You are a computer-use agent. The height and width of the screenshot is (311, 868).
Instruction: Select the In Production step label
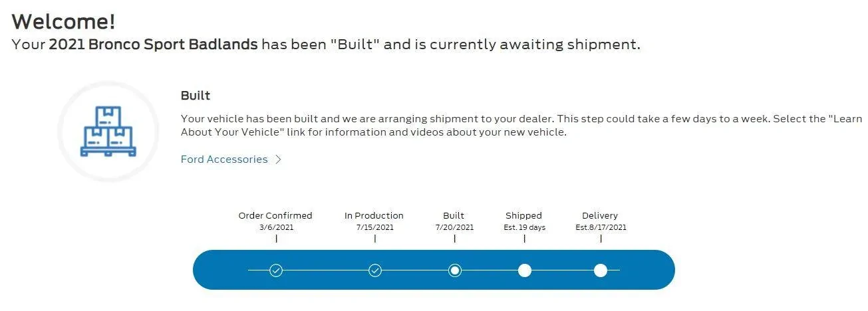[374, 215]
